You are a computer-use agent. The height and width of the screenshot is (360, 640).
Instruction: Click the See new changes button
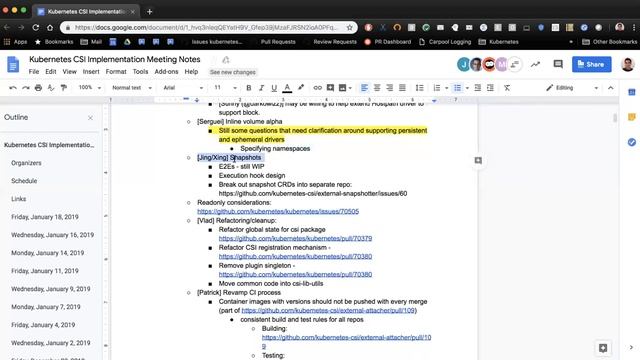coord(233,72)
